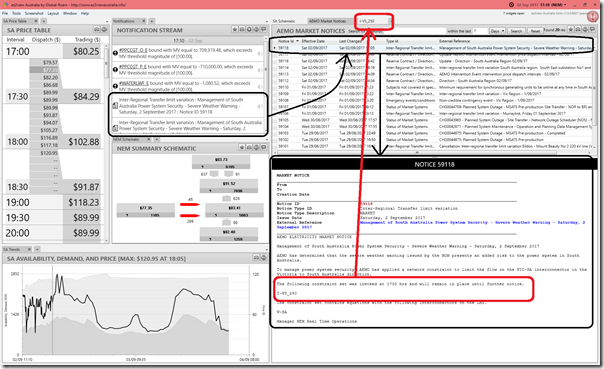This screenshot has width=604, height=369.
Task: Click the last header icon in SA Price Table
Action: [104, 30]
